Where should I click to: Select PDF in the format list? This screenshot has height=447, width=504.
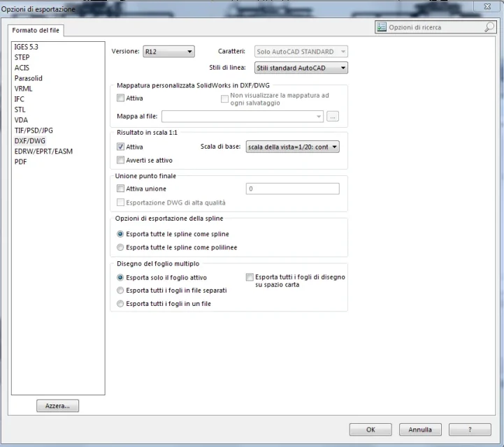[x=21, y=161]
